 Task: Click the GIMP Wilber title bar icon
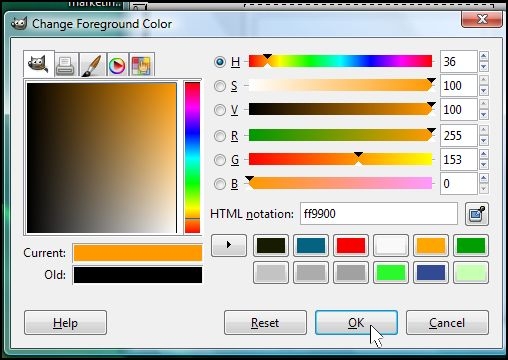coord(19,24)
